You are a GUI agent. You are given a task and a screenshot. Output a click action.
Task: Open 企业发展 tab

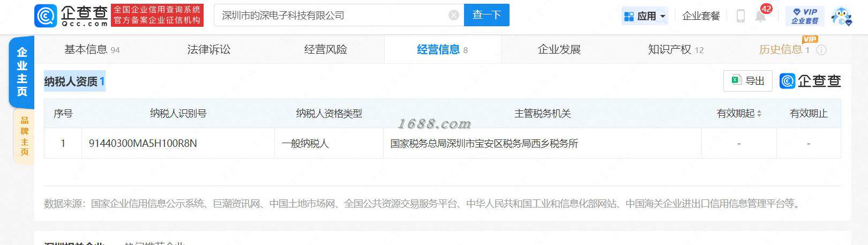tap(559, 49)
